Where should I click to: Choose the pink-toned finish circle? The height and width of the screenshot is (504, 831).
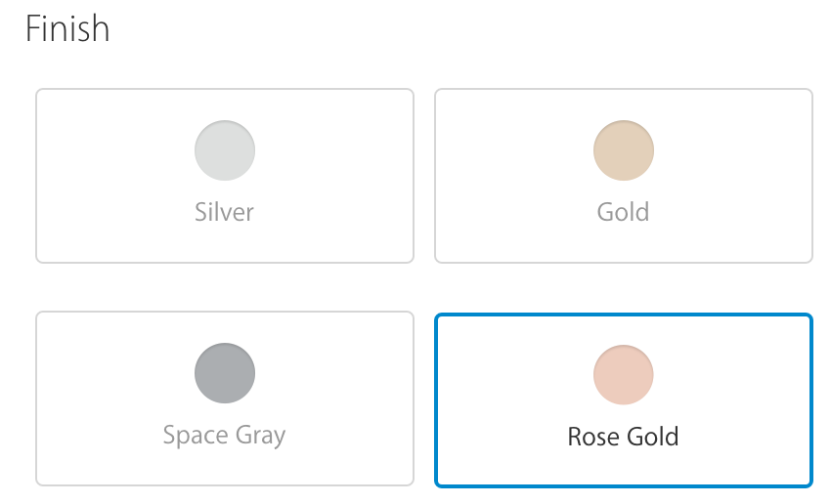click(624, 373)
